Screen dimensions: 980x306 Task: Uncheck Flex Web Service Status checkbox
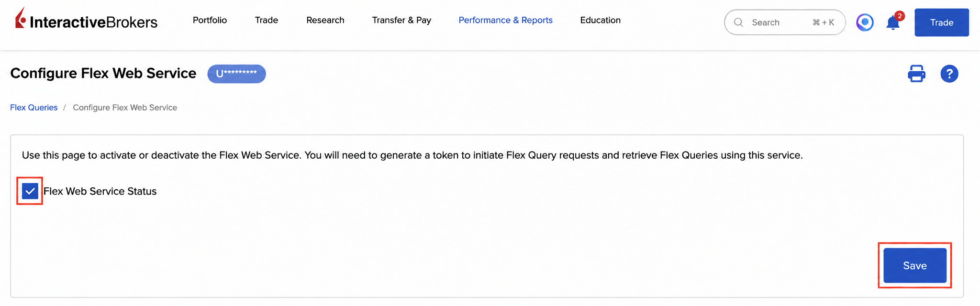point(30,191)
